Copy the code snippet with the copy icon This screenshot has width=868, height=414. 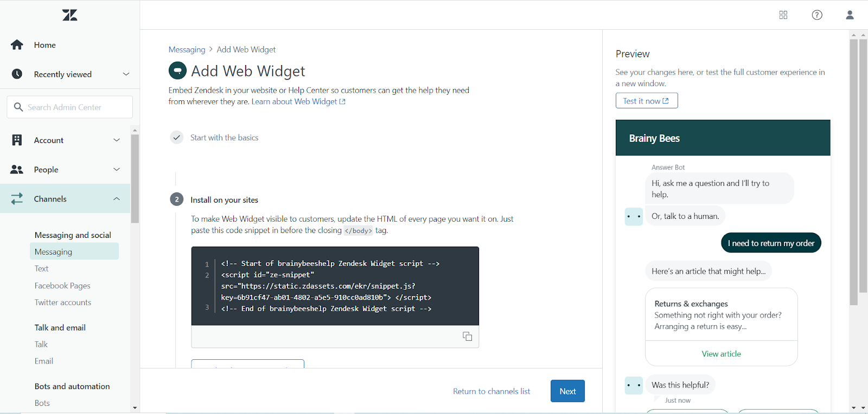pos(467,337)
